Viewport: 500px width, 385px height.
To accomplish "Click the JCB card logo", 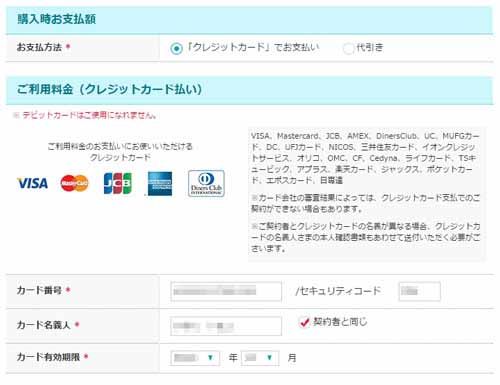I will coord(118,183).
